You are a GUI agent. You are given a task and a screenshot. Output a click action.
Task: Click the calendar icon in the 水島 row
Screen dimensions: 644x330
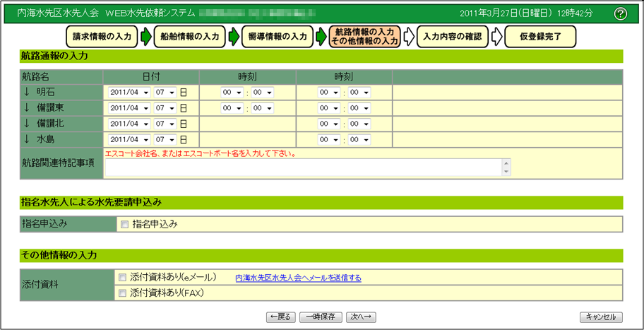point(183,139)
